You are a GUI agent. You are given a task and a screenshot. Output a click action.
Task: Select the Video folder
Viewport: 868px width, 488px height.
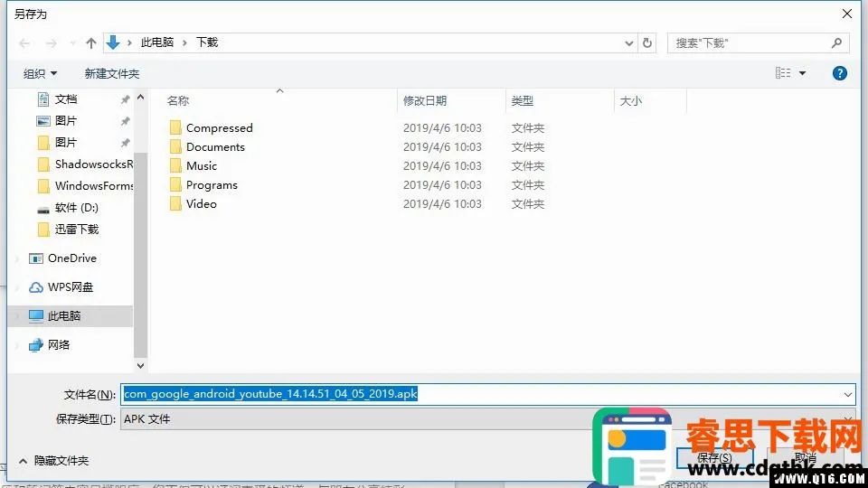202,203
